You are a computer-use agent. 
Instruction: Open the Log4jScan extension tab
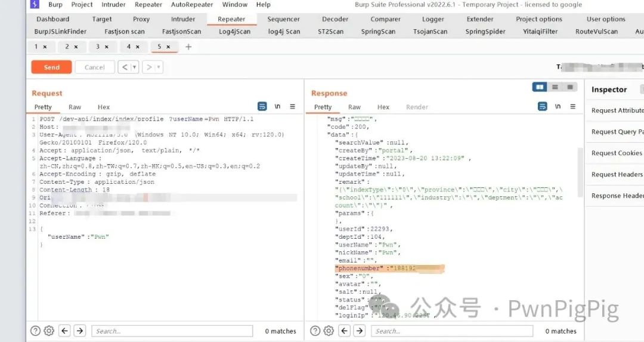point(234,31)
